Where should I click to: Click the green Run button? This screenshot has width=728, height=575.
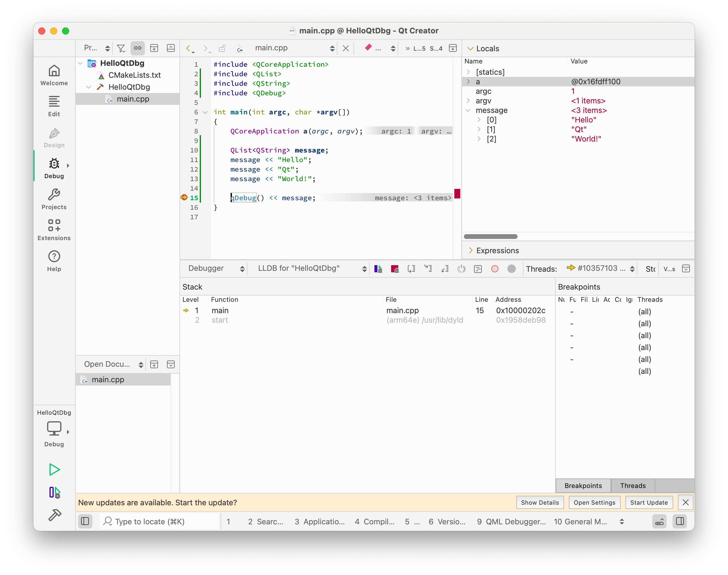(54, 469)
